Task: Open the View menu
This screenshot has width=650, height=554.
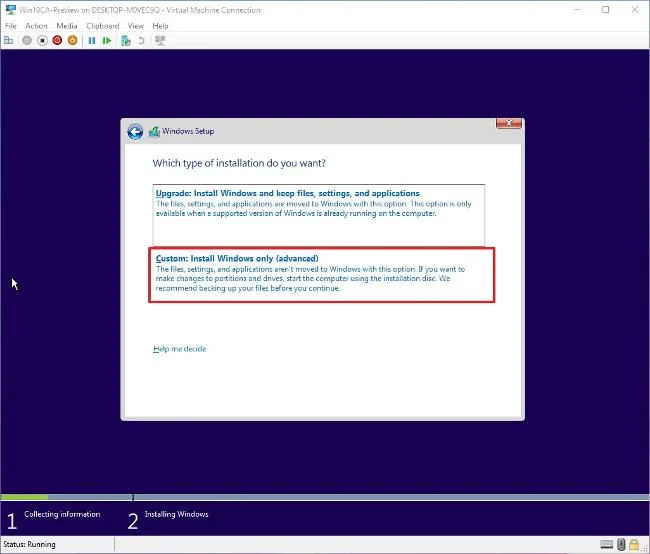Action: coord(136,26)
